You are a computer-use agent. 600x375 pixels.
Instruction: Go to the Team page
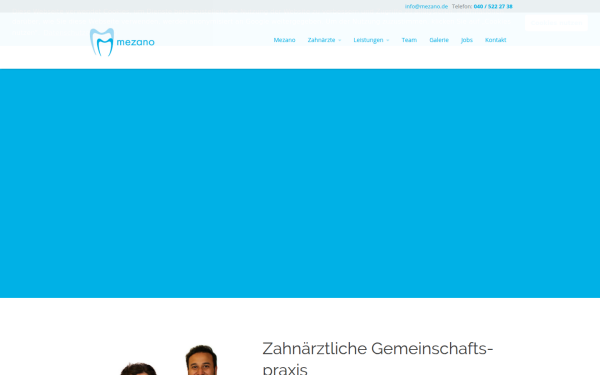tap(409, 40)
